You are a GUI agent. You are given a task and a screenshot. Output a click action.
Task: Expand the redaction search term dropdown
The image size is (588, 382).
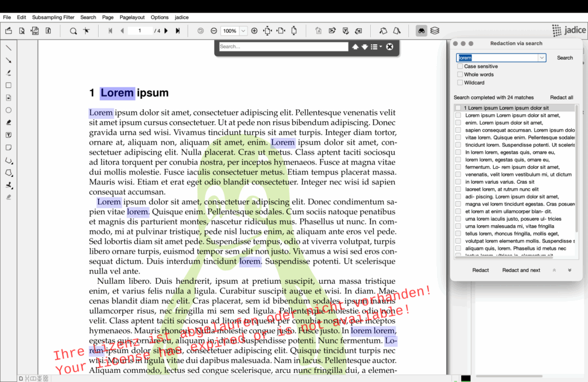coord(541,58)
